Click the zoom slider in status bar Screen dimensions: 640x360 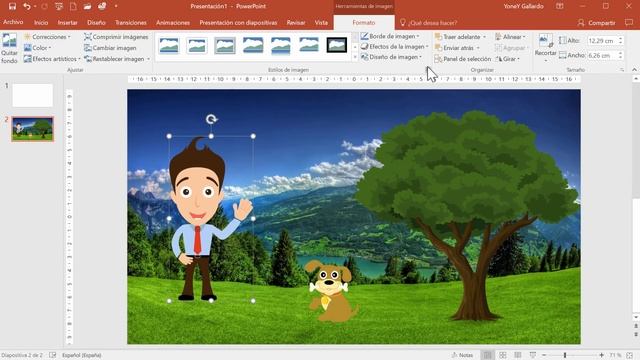pyautogui.click(x=572, y=356)
